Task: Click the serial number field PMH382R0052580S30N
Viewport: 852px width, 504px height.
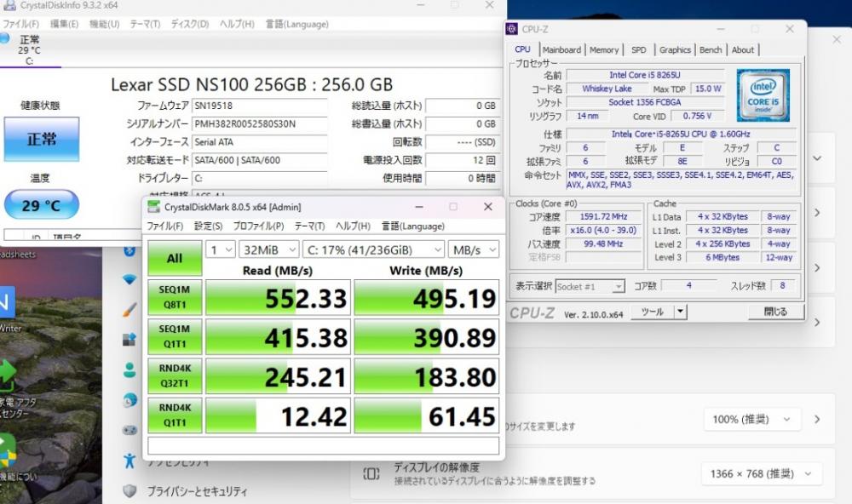Action: click(259, 123)
